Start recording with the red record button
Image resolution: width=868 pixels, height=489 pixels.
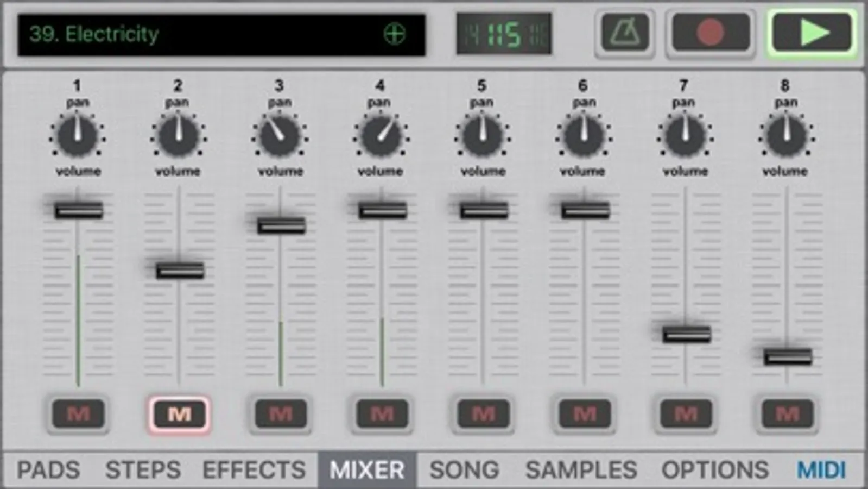coord(711,34)
